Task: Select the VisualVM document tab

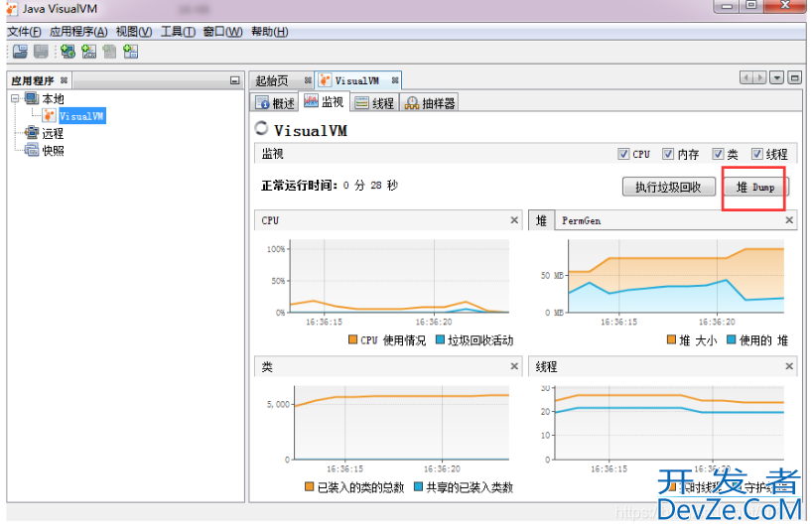Action: [356, 80]
